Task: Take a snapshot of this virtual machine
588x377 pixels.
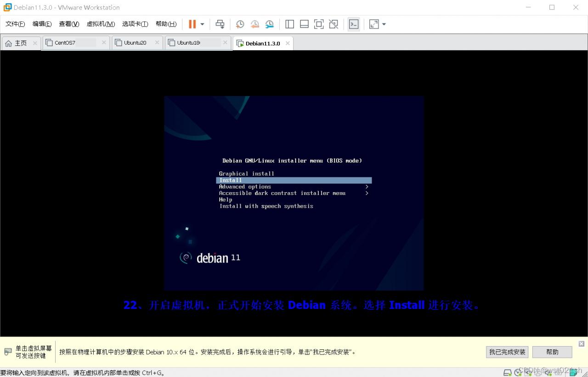Action: (x=240, y=24)
